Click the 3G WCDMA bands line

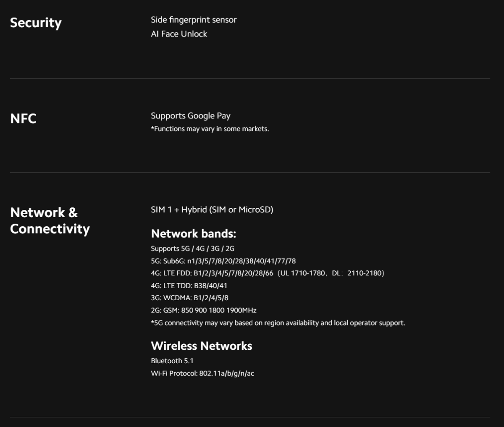[x=190, y=298]
